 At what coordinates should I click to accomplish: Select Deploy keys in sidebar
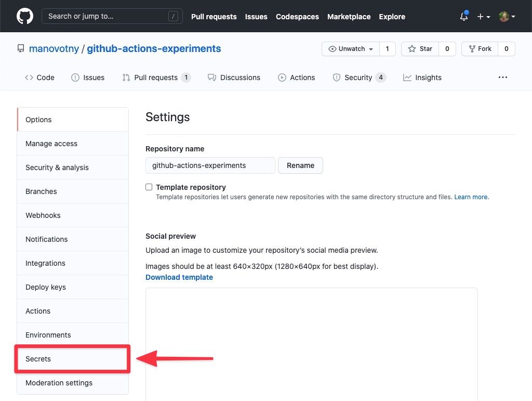(x=73, y=287)
